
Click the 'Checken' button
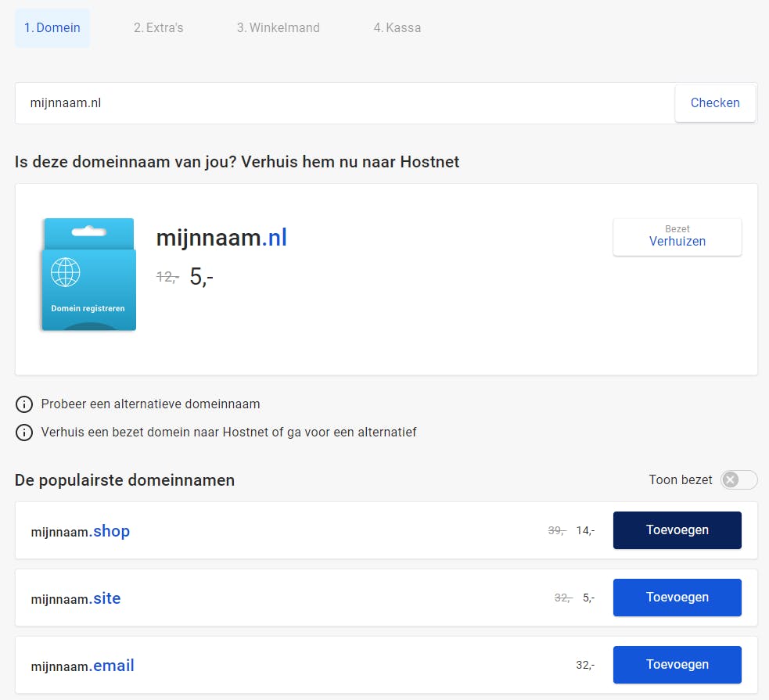click(714, 102)
